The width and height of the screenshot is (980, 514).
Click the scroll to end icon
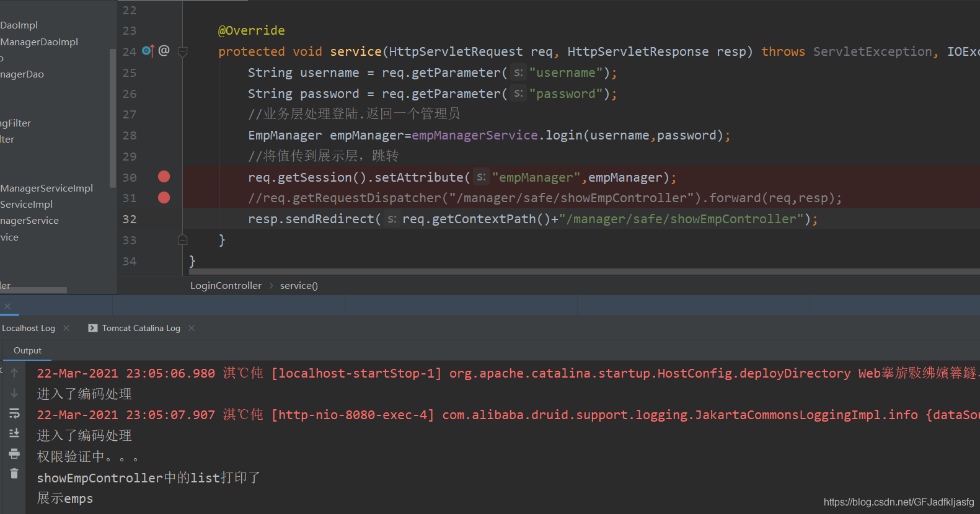coord(14,433)
